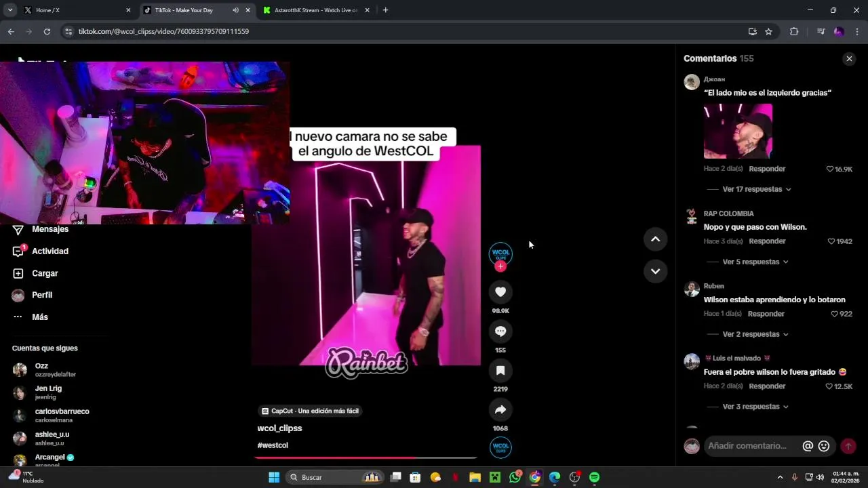The width and height of the screenshot is (868, 488).
Task: Follow WCOL clips with plus badge
Action: (x=500, y=266)
